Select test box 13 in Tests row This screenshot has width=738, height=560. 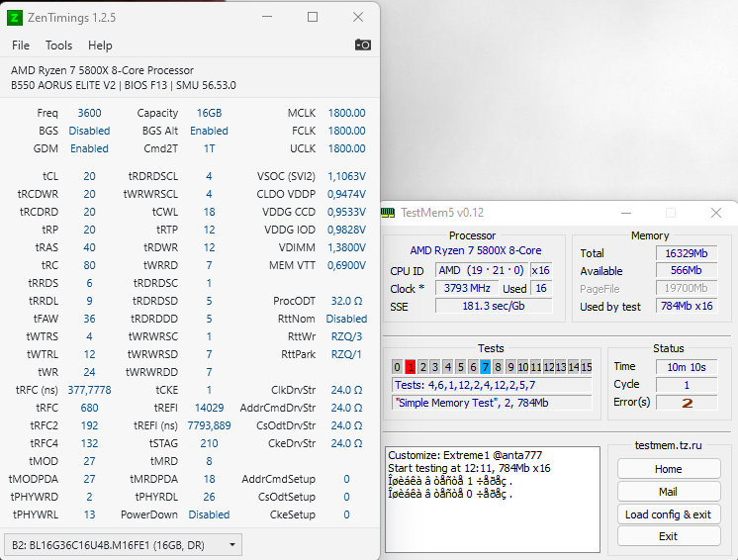[x=561, y=367]
